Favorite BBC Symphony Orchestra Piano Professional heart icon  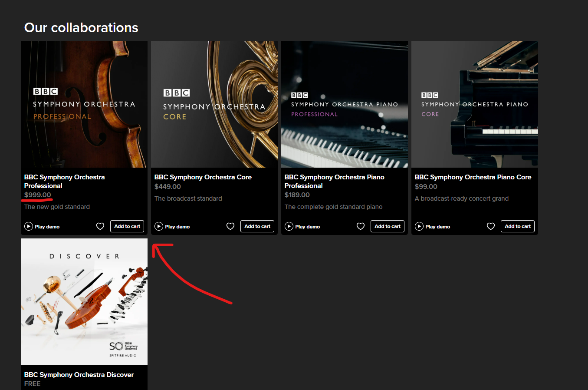tap(361, 226)
